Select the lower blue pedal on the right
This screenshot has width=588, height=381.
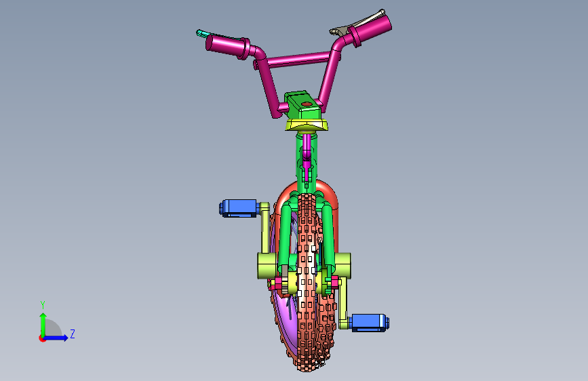pos(369,323)
